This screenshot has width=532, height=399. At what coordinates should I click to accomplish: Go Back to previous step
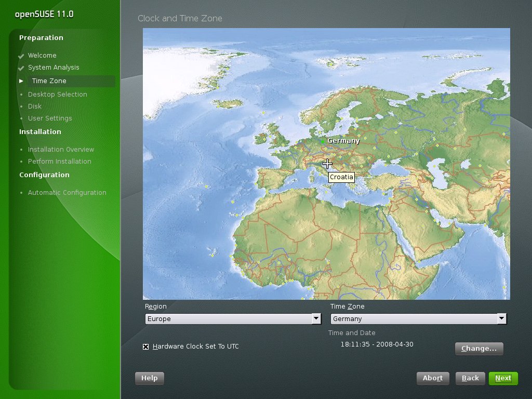click(x=470, y=378)
